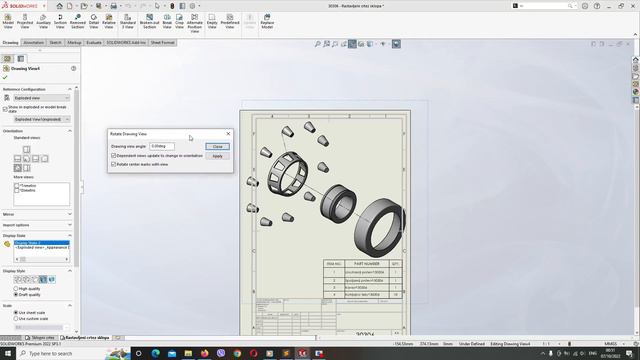Collapse the Scale section
The width and height of the screenshot is (640, 360).
click(x=70, y=305)
